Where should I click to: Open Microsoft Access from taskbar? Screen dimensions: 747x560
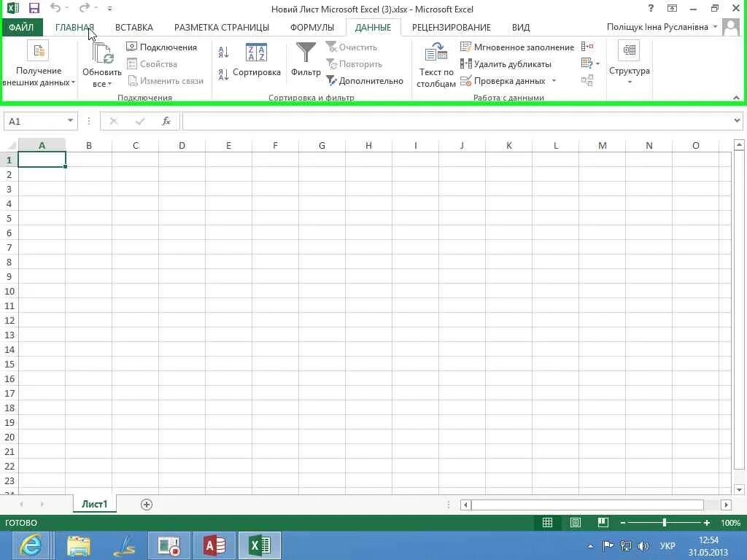tap(214, 545)
